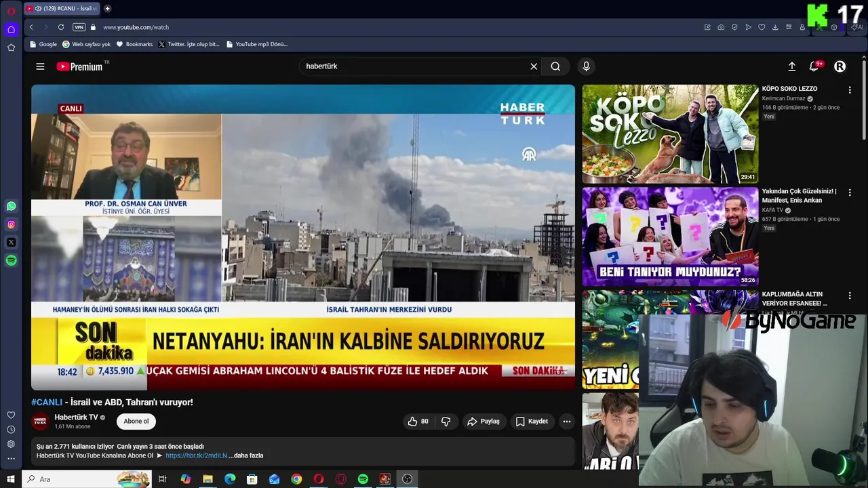
Task: Click the live video player
Action: point(303,237)
